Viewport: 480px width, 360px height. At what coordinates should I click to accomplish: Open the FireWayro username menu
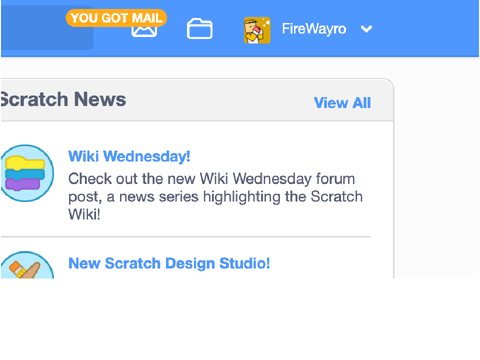(x=314, y=29)
